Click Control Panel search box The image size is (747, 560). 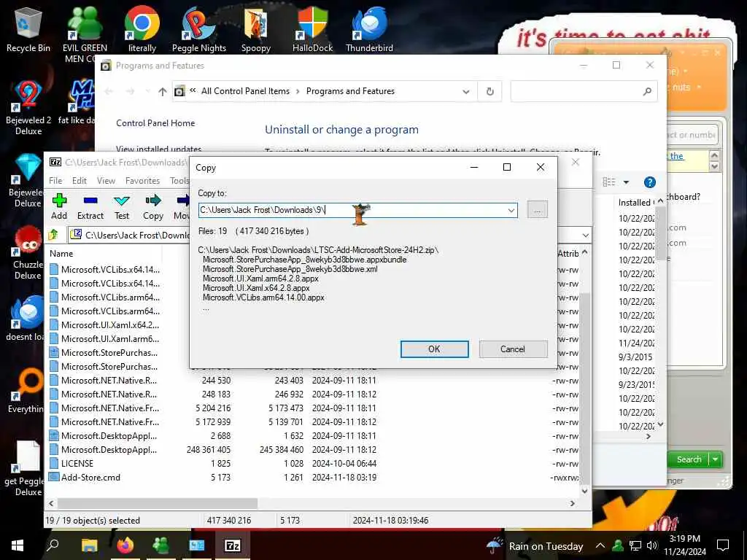[584, 91]
